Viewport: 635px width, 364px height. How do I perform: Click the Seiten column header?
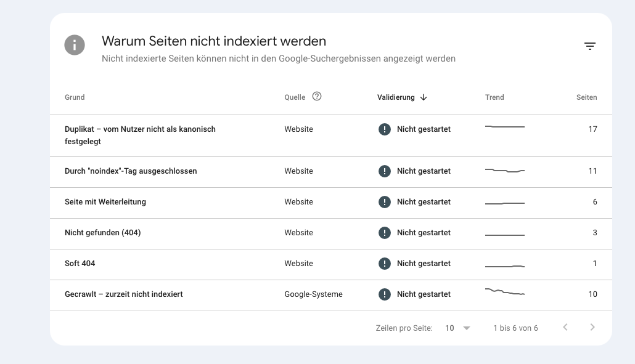pos(586,97)
